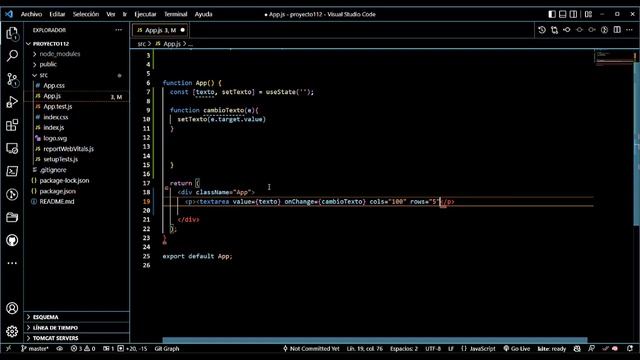Open README.md in the explorer
Screen dimensions: 640x360
57,202
